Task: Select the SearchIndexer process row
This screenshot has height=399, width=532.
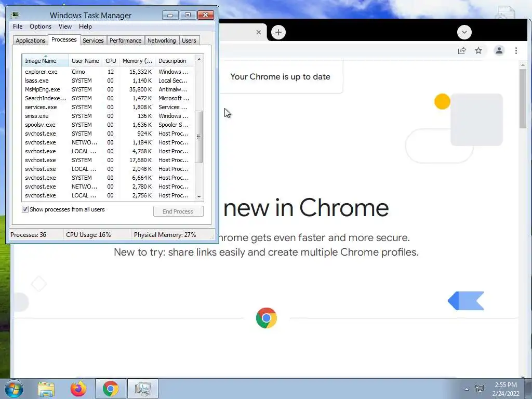Action: pyautogui.click(x=108, y=98)
